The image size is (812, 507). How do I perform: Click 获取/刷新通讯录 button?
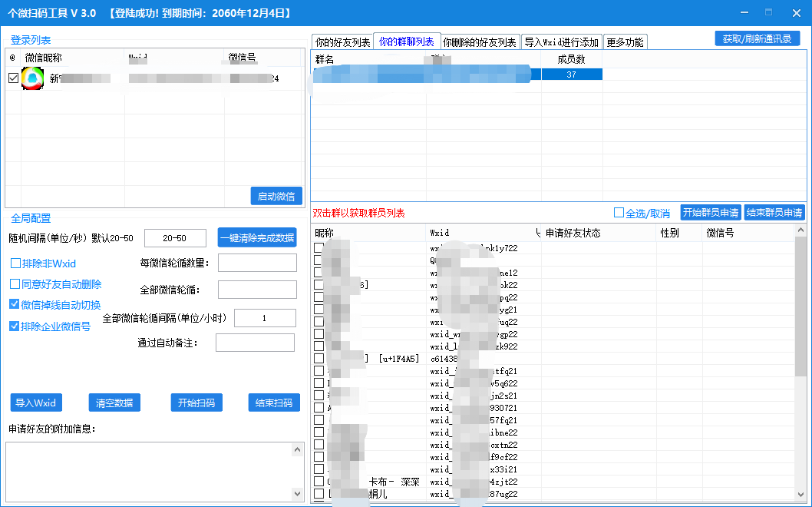tap(757, 39)
